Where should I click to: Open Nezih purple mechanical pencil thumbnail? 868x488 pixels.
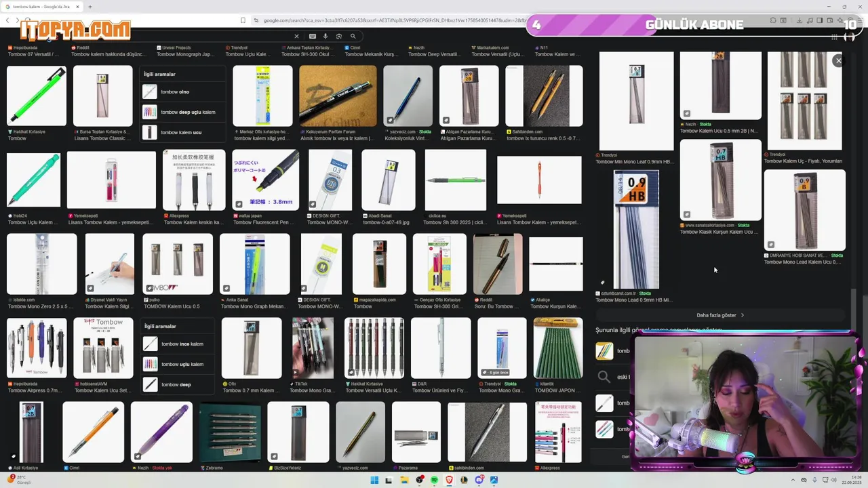(161, 432)
